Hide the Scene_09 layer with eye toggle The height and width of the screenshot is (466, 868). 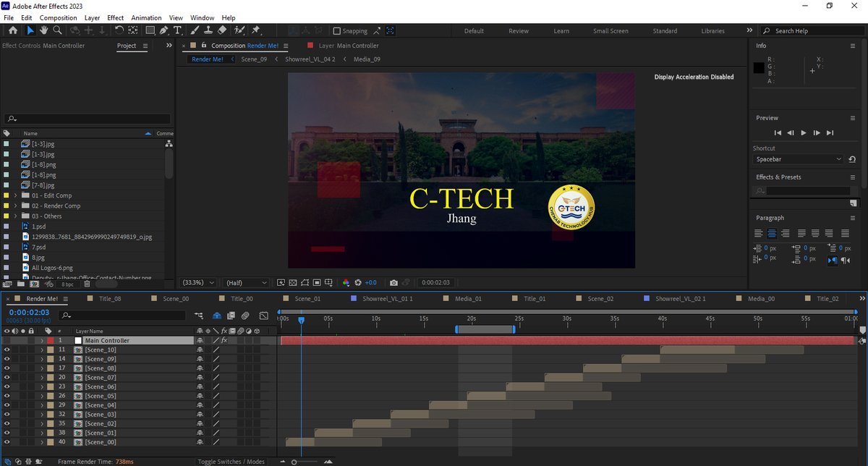point(7,359)
